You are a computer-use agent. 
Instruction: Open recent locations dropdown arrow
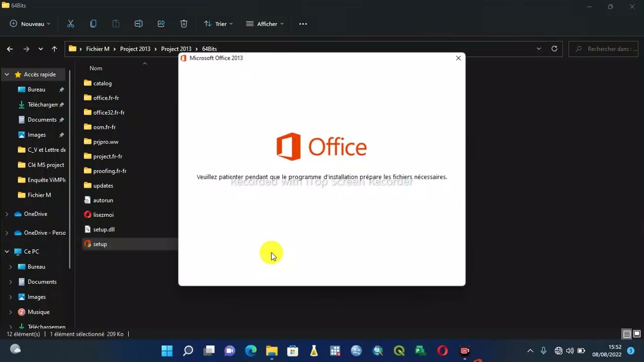40,49
